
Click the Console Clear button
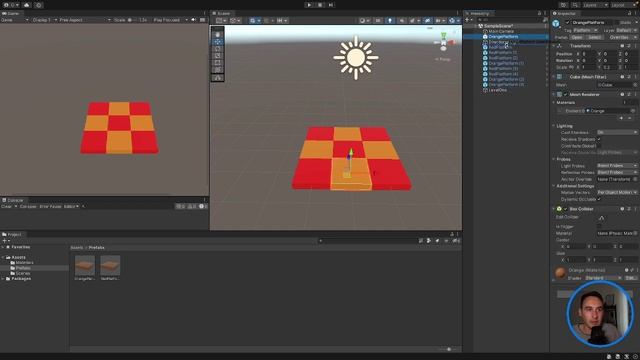[x=7, y=207]
